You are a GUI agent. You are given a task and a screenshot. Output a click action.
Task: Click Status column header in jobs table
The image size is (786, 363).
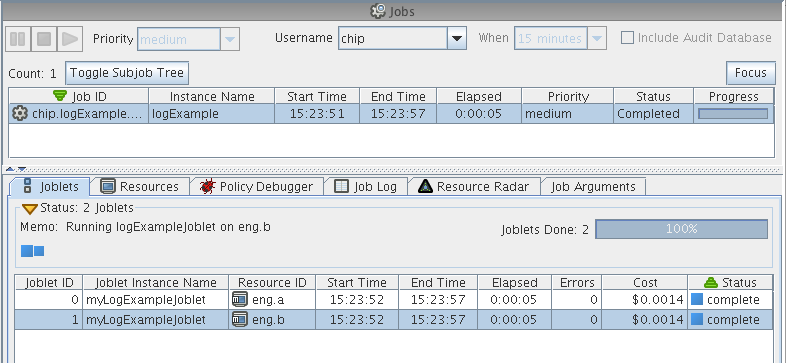pos(653,96)
